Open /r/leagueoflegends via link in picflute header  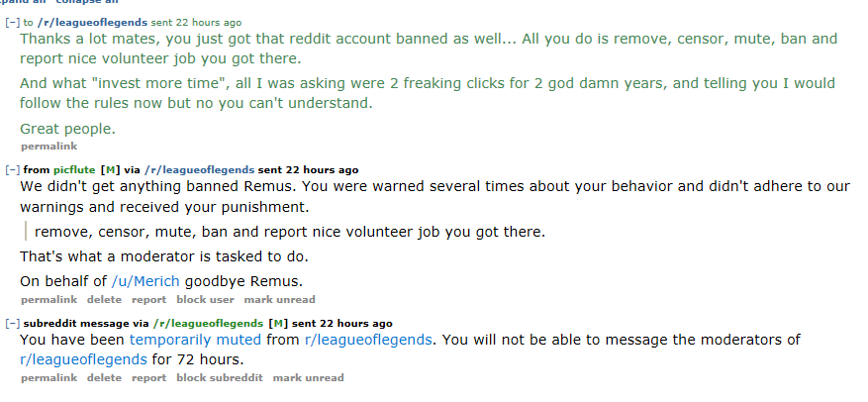pos(199,170)
